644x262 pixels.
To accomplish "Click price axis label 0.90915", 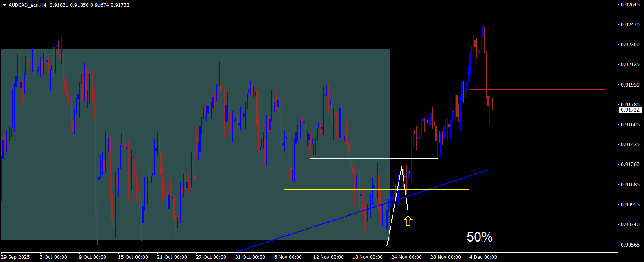I will (630, 205).
